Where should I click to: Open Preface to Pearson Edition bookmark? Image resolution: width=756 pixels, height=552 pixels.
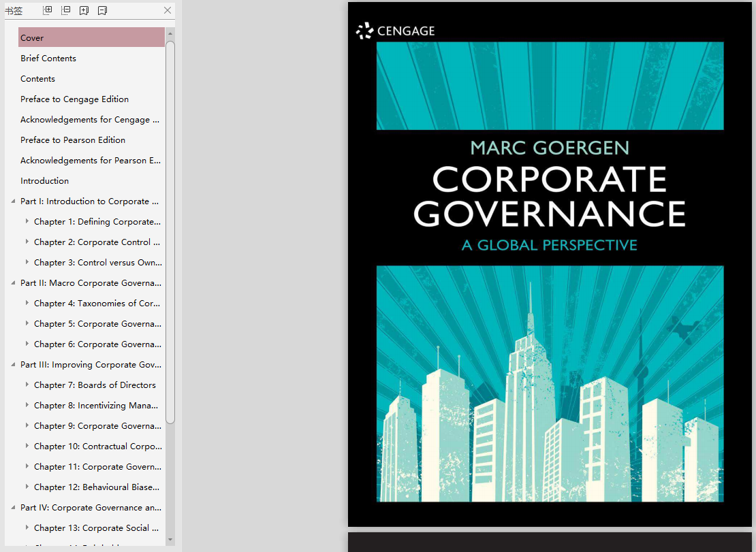[x=73, y=140]
